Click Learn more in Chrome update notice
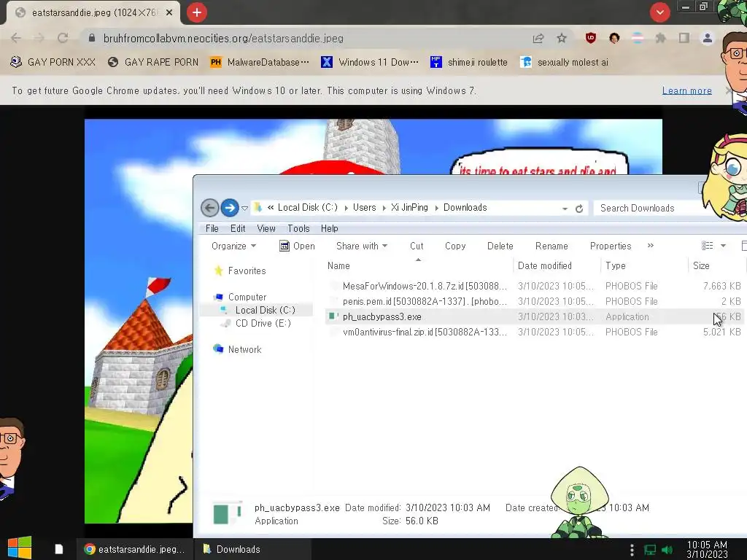This screenshot has height=560, width=747. (687, 90)
